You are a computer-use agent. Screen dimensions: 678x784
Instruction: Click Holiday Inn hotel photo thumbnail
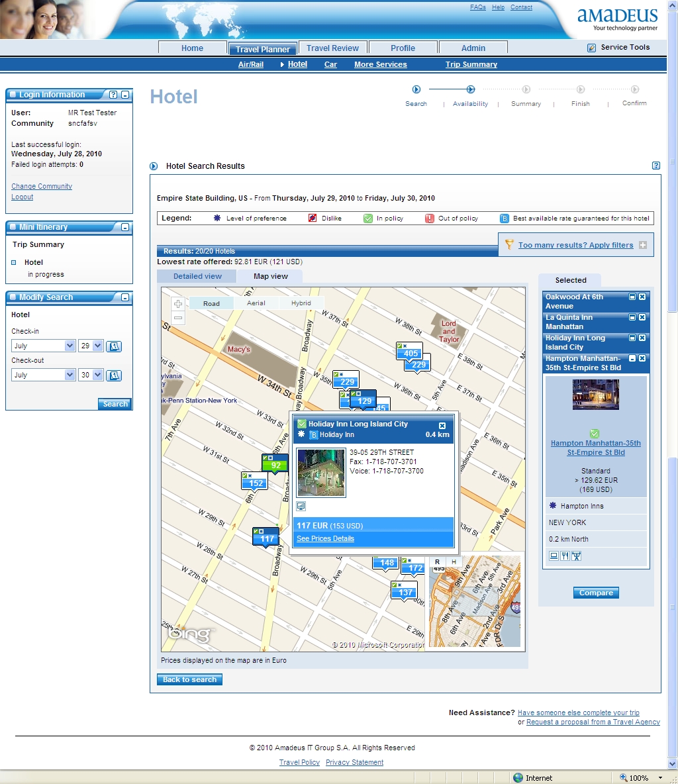(320, 473)
